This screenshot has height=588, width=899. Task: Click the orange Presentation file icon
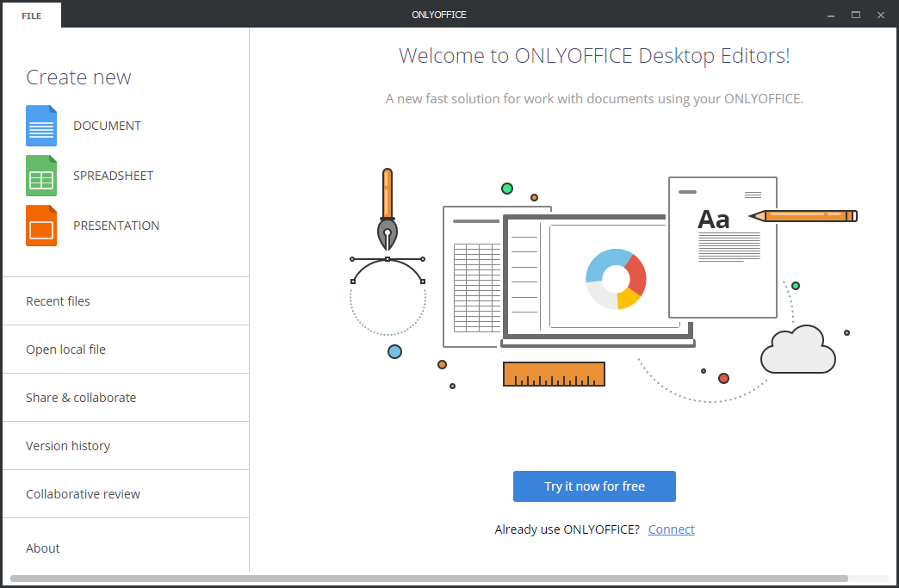41,226
